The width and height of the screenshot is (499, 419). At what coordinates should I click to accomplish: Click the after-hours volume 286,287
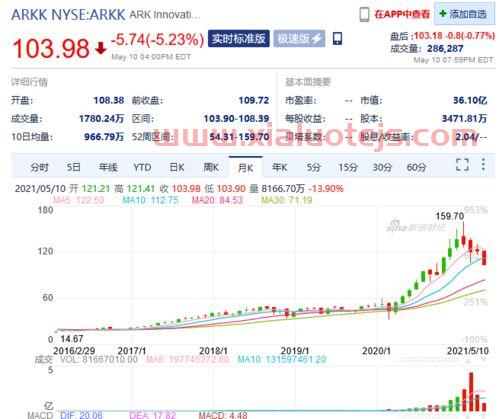(445, 49)
